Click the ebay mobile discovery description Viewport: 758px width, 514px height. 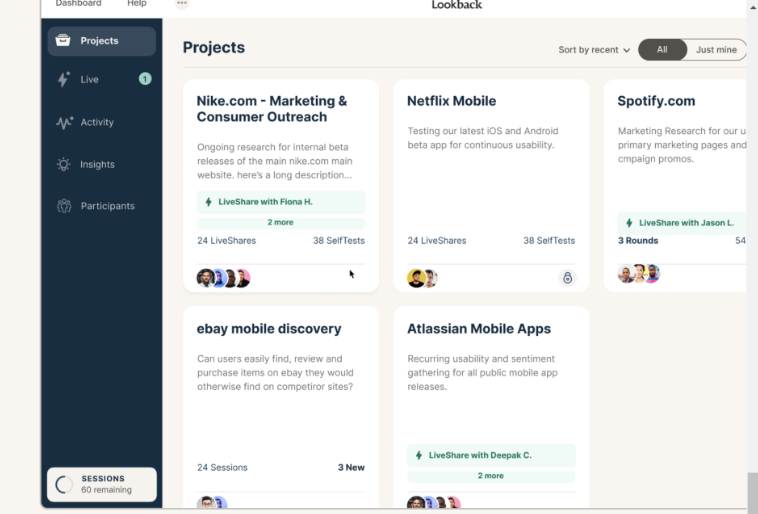click(x=275, y=373)
